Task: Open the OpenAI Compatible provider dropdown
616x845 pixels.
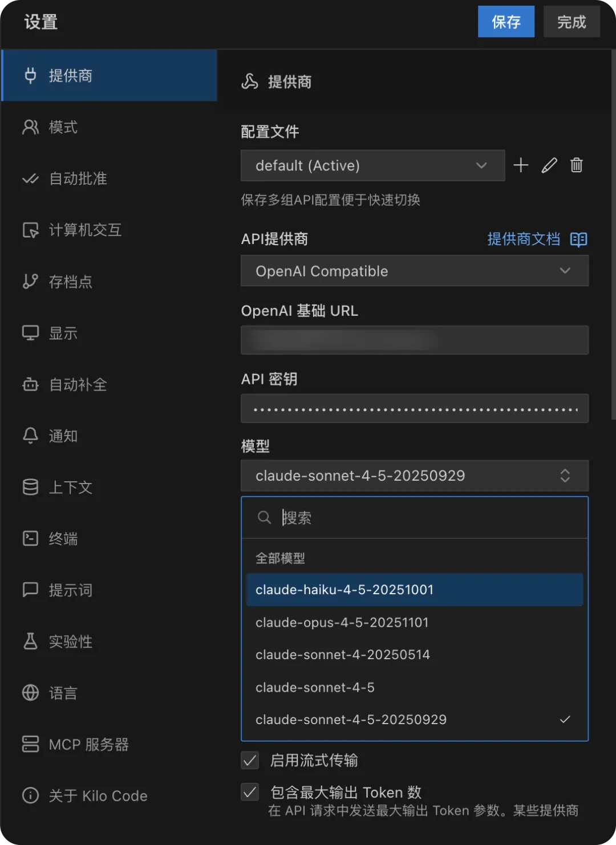Action: pos(415,271)
